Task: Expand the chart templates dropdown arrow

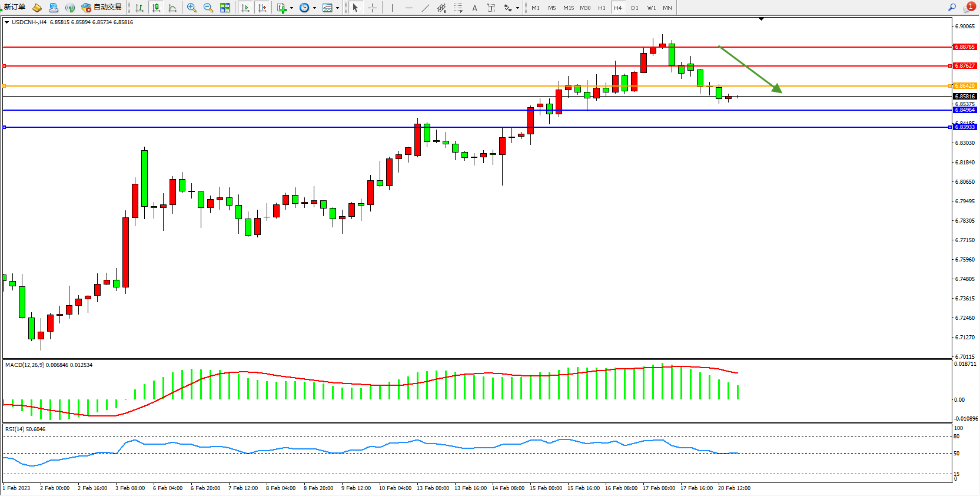Action: pyautogui.click(x=337, y=8)
